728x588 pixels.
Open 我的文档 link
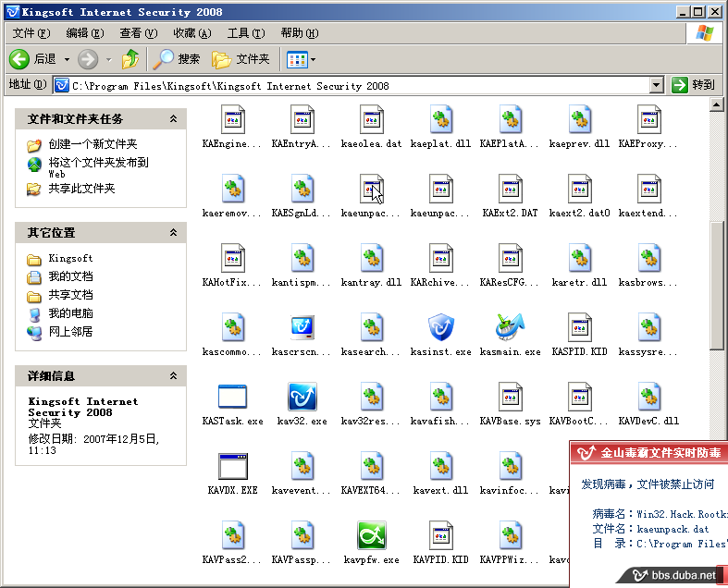pyautogui.click(x=70, y=276)
